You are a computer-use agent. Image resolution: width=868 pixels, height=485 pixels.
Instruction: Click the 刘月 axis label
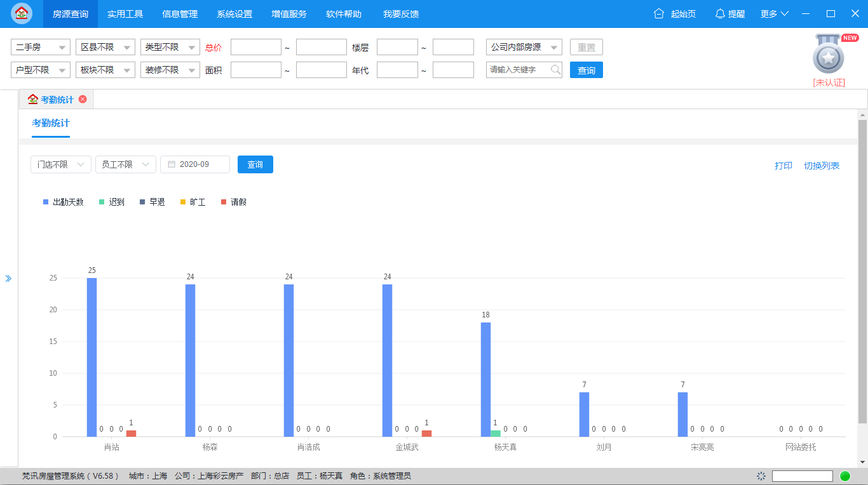pos(604,447)
